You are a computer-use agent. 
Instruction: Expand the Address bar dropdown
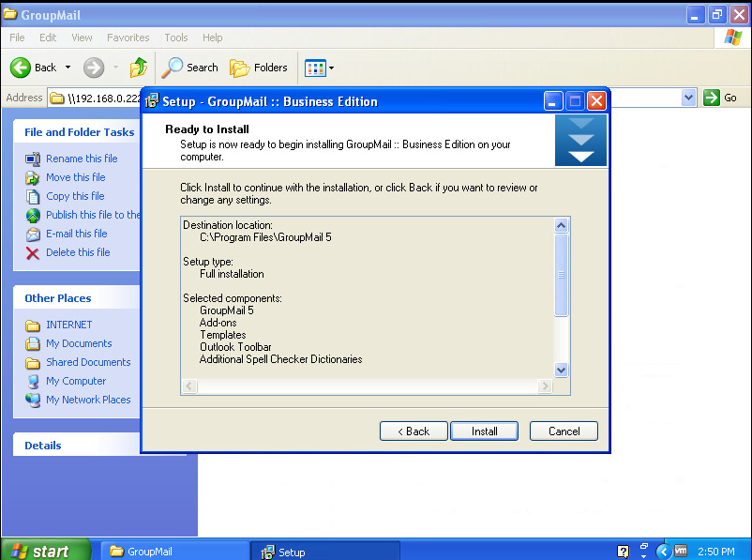click(689, 98)
